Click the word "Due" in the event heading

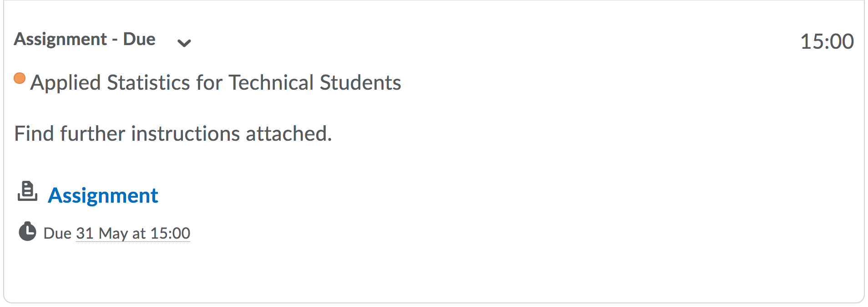[x=139, y=39]
